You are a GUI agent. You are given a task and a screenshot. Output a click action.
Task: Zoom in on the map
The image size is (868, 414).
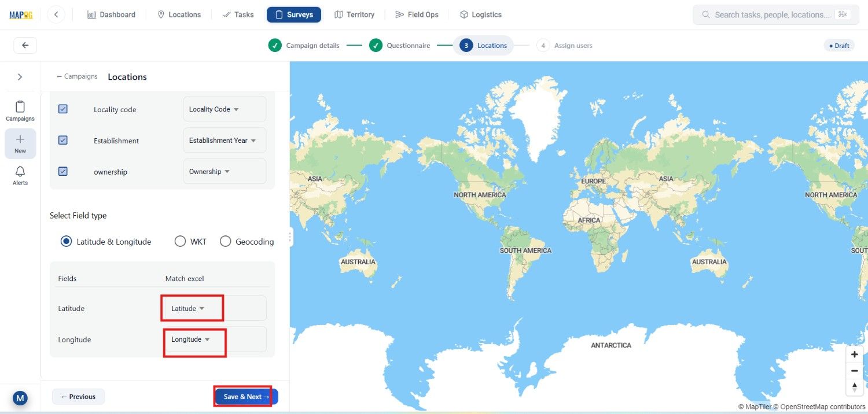pyautogui.click(x=854, y=354)
